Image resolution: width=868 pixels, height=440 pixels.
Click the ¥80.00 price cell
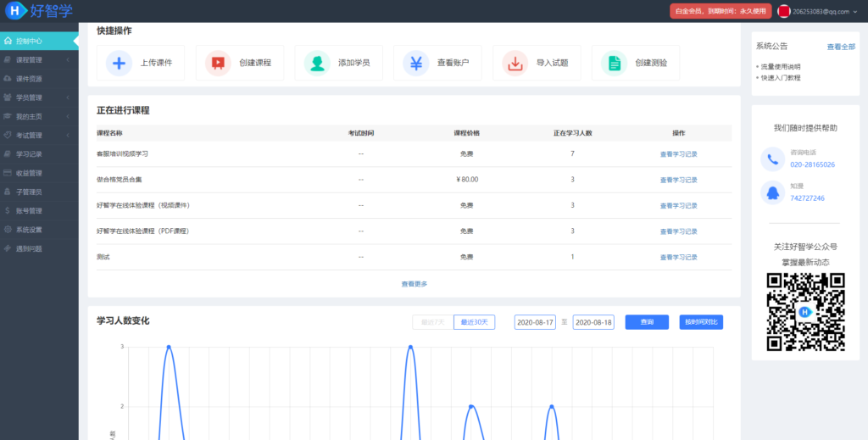click(467, 180)
